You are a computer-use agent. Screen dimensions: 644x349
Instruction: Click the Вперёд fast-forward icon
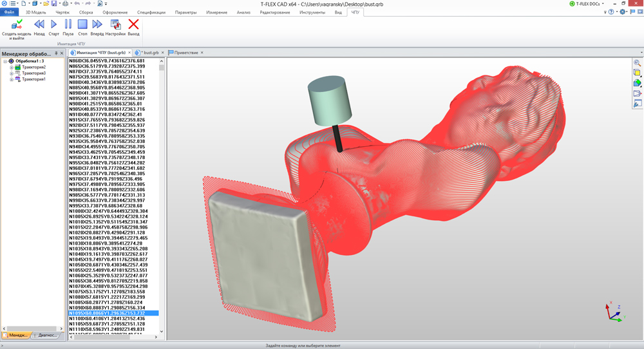point(97,24)
